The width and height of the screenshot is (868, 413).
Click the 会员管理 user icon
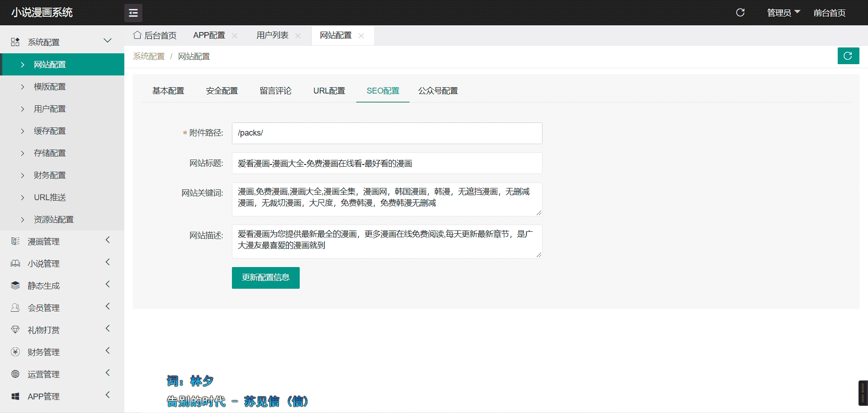coord(15,308)
